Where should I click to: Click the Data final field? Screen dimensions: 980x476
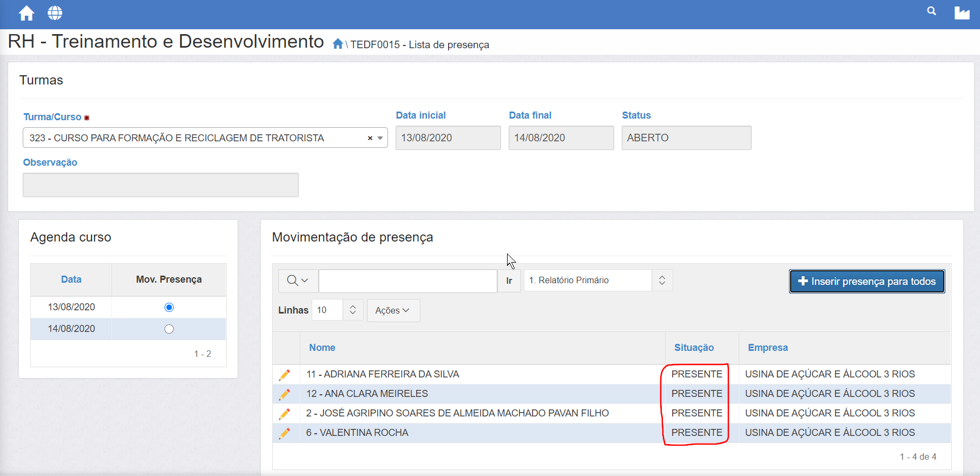point(561,138)
